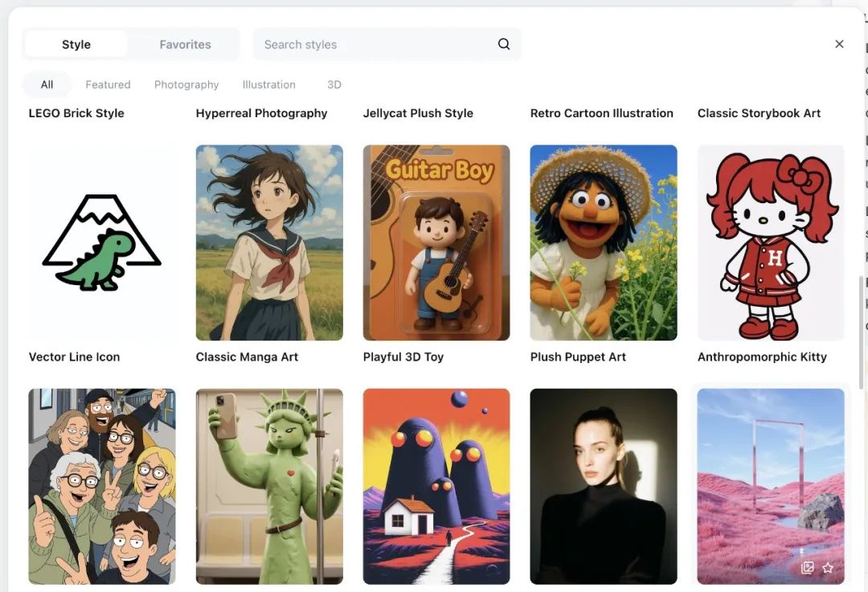Open the Favorites tab
This screenshot has width=868, height=592.
point(186,44)
